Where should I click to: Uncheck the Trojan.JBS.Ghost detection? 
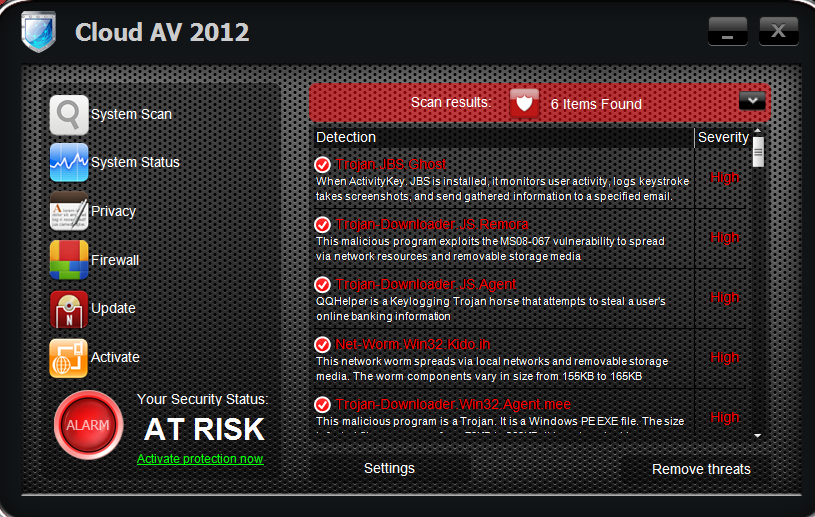tap(322, 165)
